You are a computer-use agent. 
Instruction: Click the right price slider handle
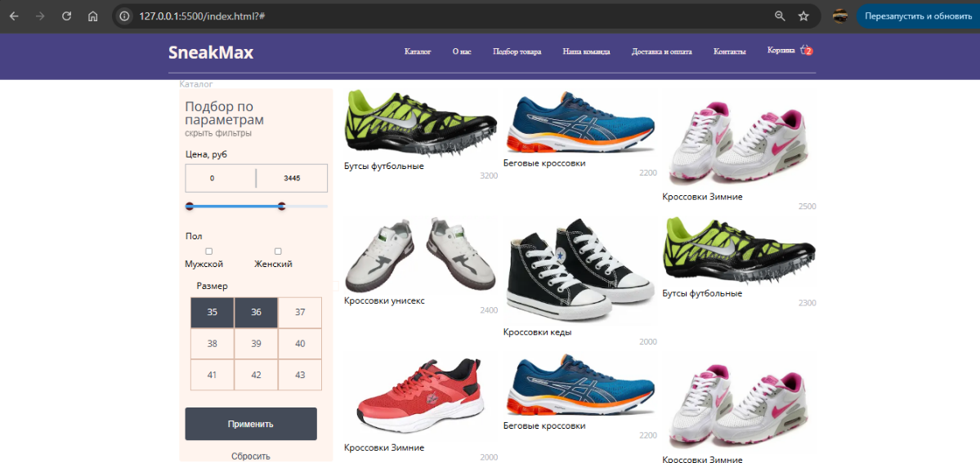pos(282,207)
